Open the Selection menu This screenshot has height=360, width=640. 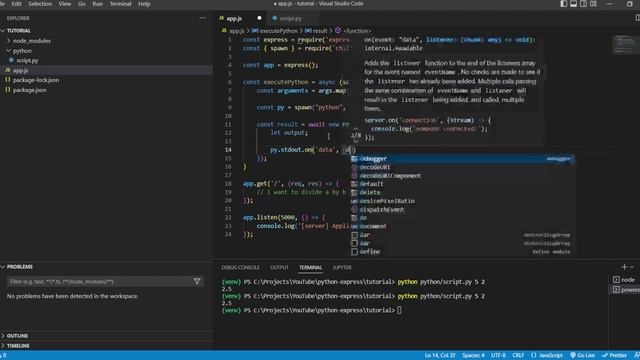click(x=40, y=4)
